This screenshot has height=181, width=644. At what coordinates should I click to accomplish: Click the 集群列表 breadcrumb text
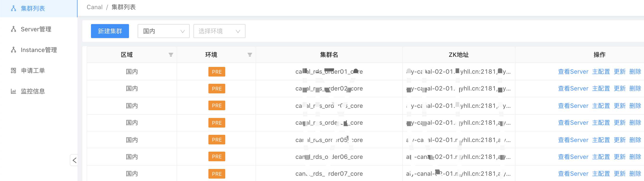[x=123, y=7]
